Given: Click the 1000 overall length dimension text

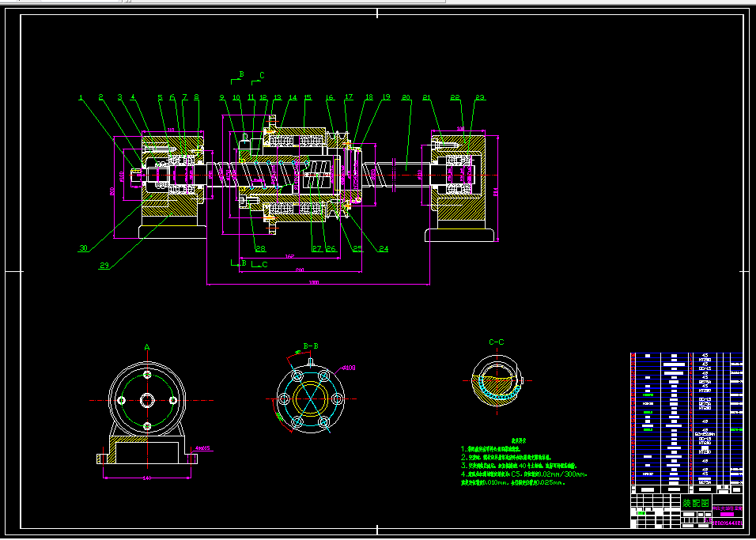Looking at the screenshot, I should [x=315, y=282].
